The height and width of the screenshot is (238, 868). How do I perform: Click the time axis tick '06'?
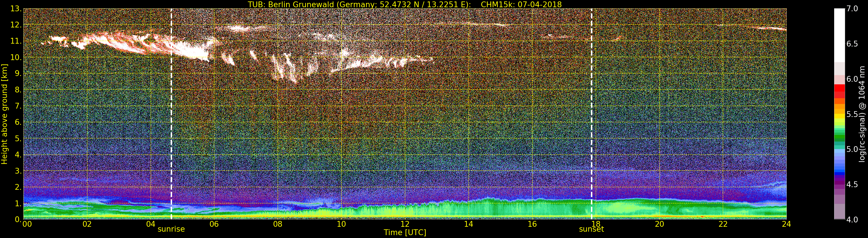pyautogui.click(x=214, y=224)
